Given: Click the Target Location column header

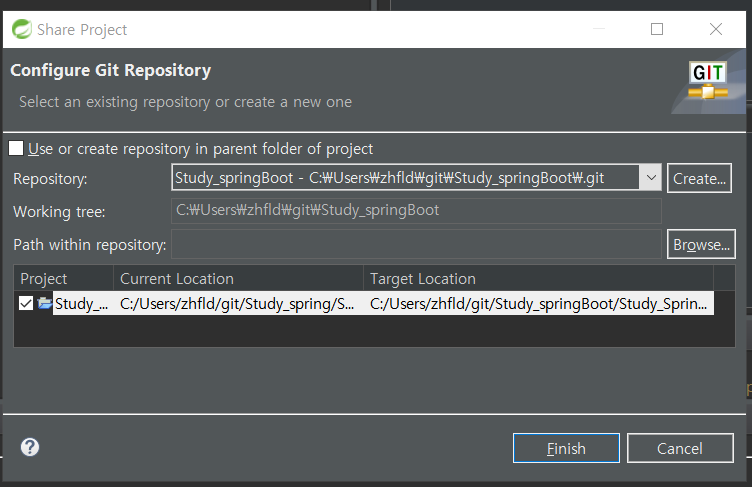Looking at the screenshot, I should click(x=539, y=278).
